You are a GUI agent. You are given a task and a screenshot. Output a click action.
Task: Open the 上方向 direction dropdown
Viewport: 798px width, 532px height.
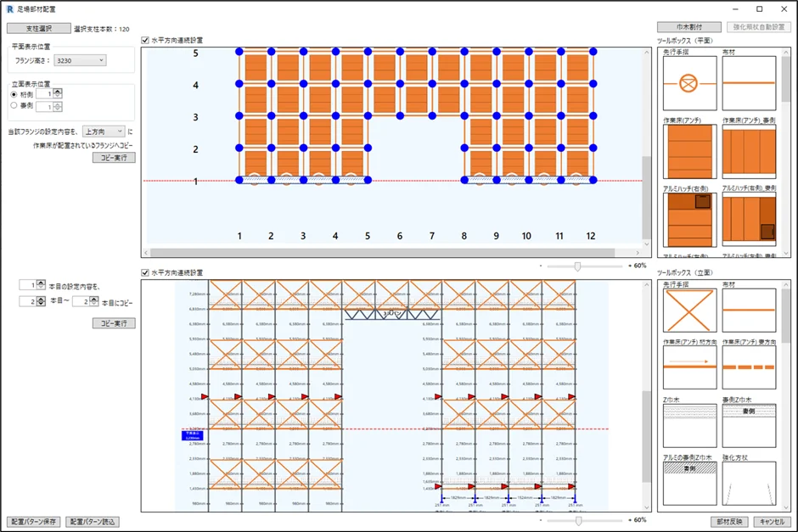104,132
